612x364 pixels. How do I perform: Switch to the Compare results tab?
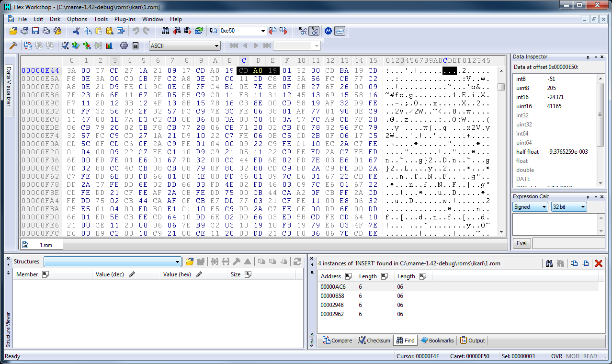tap(337, 341)
